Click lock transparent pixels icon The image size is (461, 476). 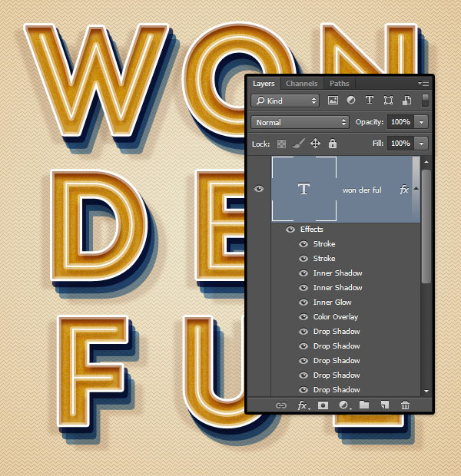282,144
